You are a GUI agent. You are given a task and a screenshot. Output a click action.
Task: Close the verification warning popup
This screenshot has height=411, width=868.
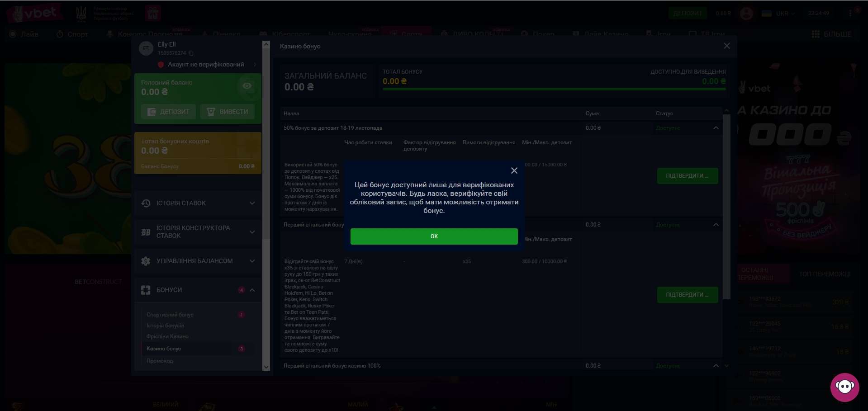[514, 170]
